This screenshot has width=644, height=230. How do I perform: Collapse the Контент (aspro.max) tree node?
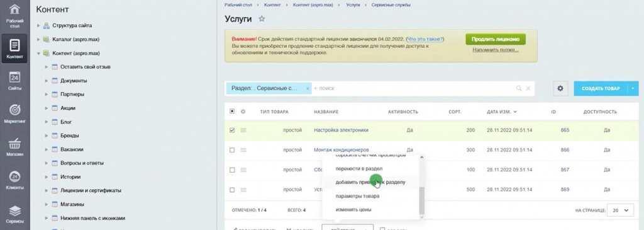pyautogui.click(x=38, y=54)
